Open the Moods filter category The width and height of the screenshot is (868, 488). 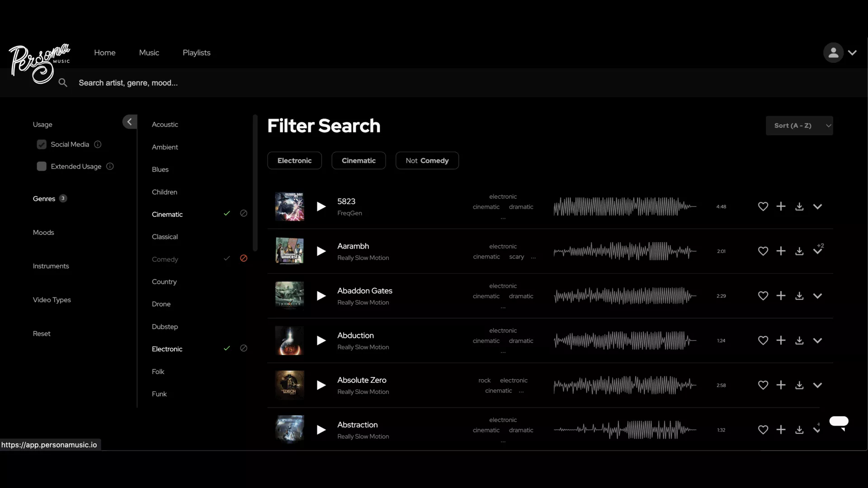(43, 233)
